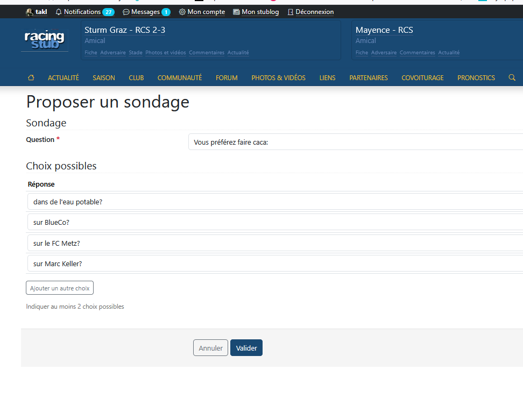The height and width of the screenshot is (420, 523).
Task: Click the 'Indiquer au moins 2 choix possibles' hint
Action: [75, 307]
